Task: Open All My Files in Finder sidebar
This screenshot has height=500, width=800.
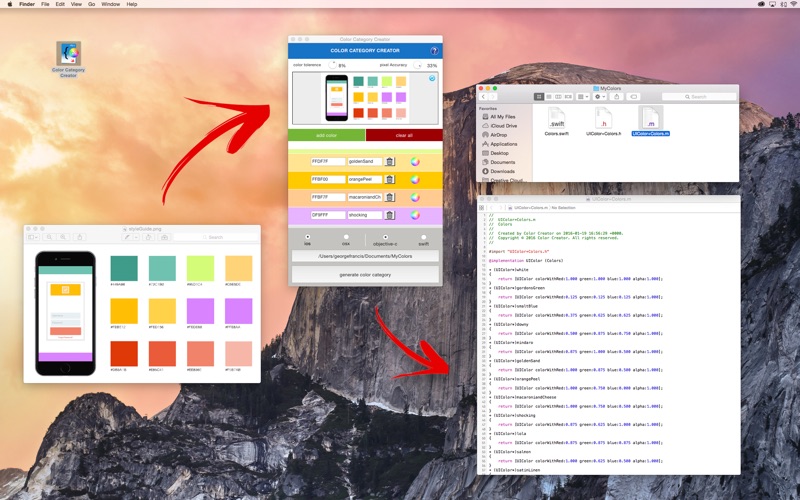Action: 498,117
